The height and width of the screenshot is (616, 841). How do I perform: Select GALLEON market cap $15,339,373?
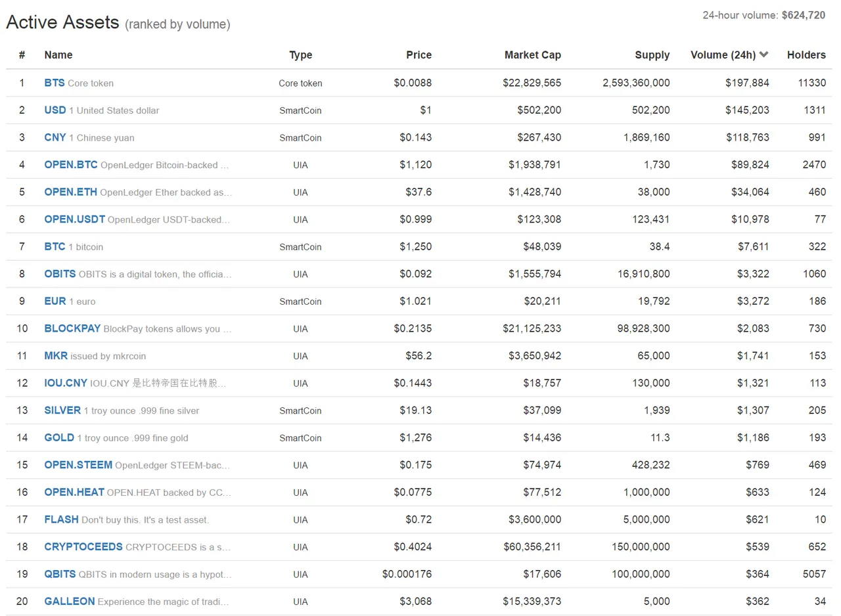pyautogui.click(x=532, y=601)
